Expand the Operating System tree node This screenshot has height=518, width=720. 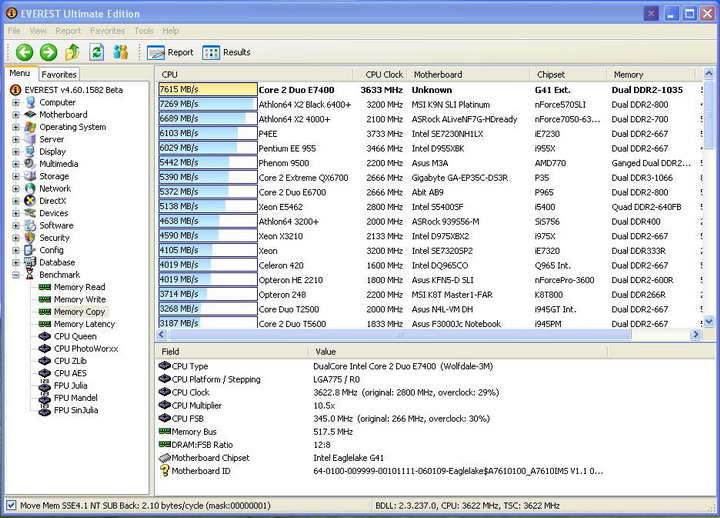(x=16, y=127)
